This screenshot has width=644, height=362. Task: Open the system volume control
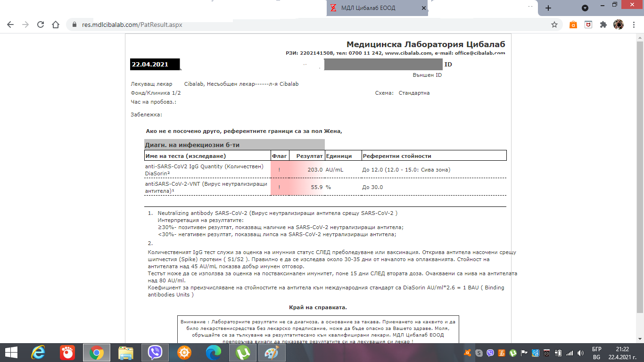tap(579, 353)
